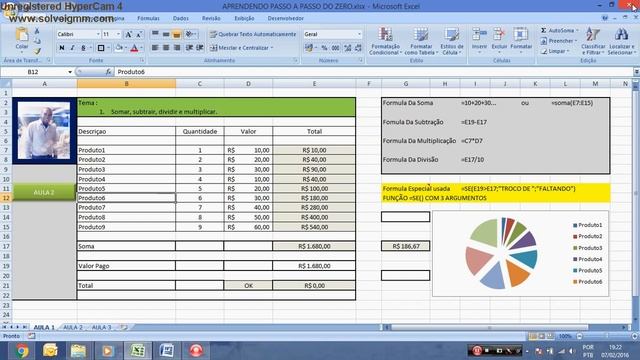Open the Preencher fill dropdown

pos(558,41)
